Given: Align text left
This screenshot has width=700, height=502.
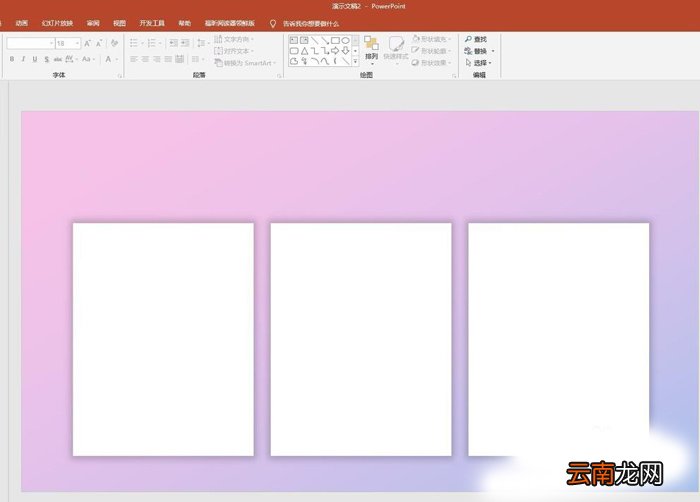Looking at the screenshot, I should pos(134,59).
